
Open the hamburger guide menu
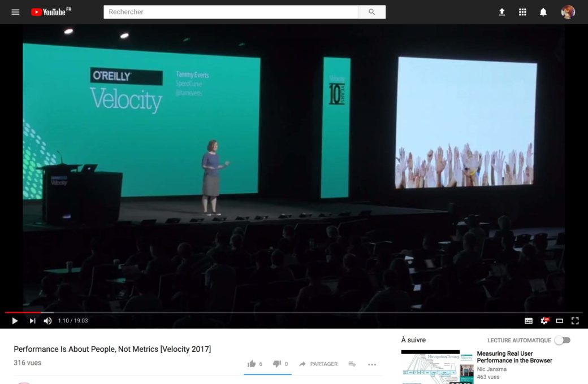(x=15, y=12)
